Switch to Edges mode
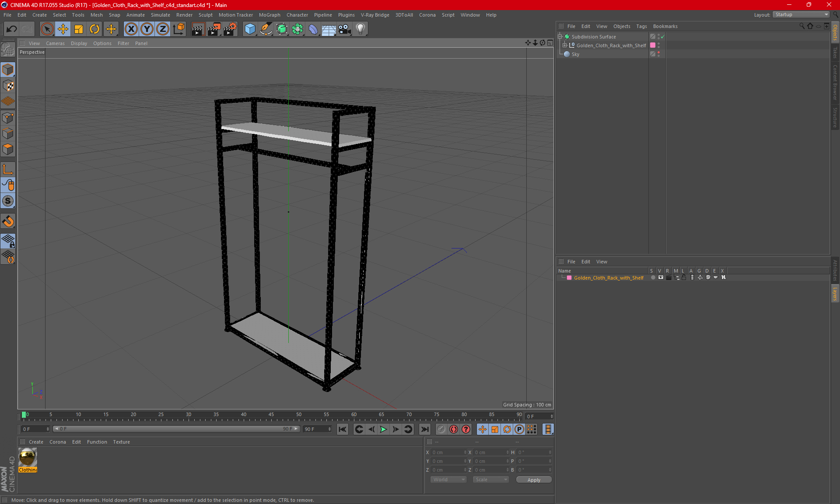 [8, 133]
